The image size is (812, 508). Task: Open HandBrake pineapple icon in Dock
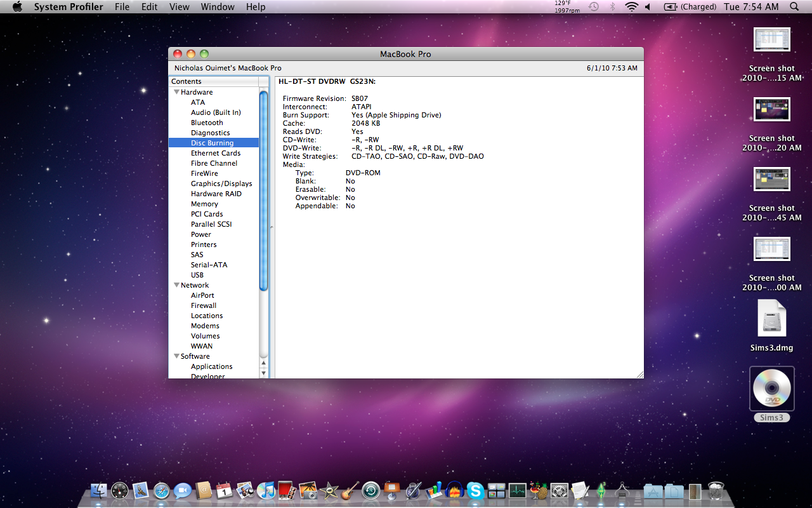tap(538, 490)
